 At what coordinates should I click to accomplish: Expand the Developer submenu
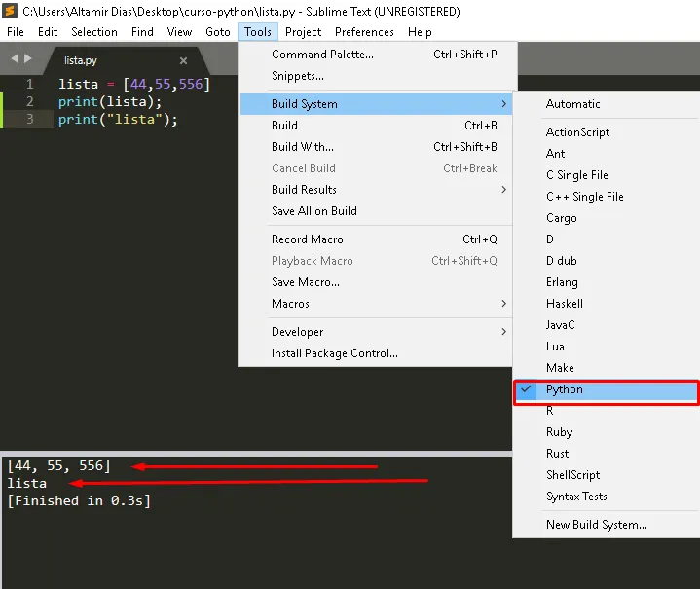coord(377,332)
